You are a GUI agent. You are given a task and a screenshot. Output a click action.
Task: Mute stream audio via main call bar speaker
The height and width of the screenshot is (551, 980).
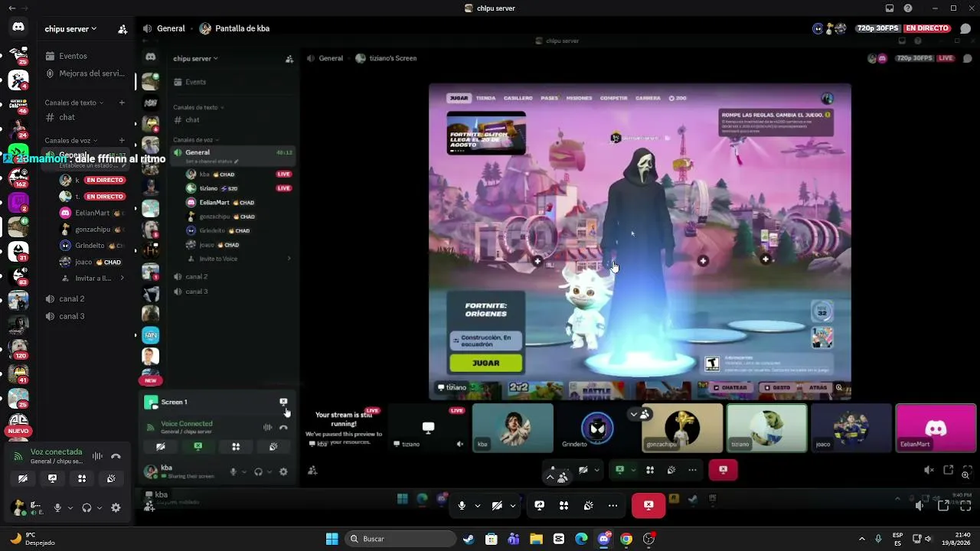pos(920,505)
